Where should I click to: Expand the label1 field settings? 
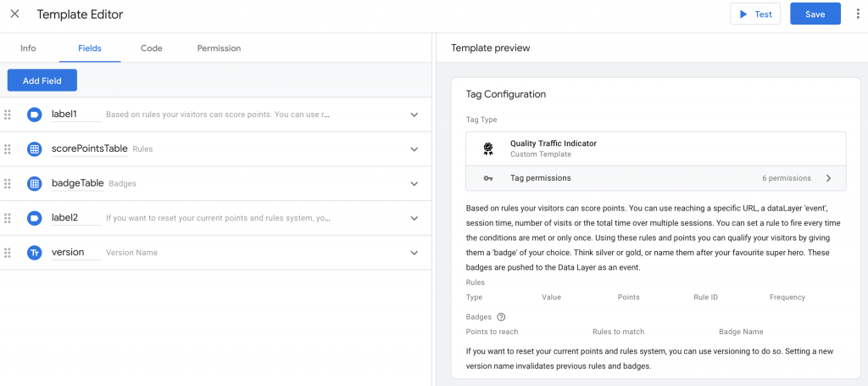(415, 115)
